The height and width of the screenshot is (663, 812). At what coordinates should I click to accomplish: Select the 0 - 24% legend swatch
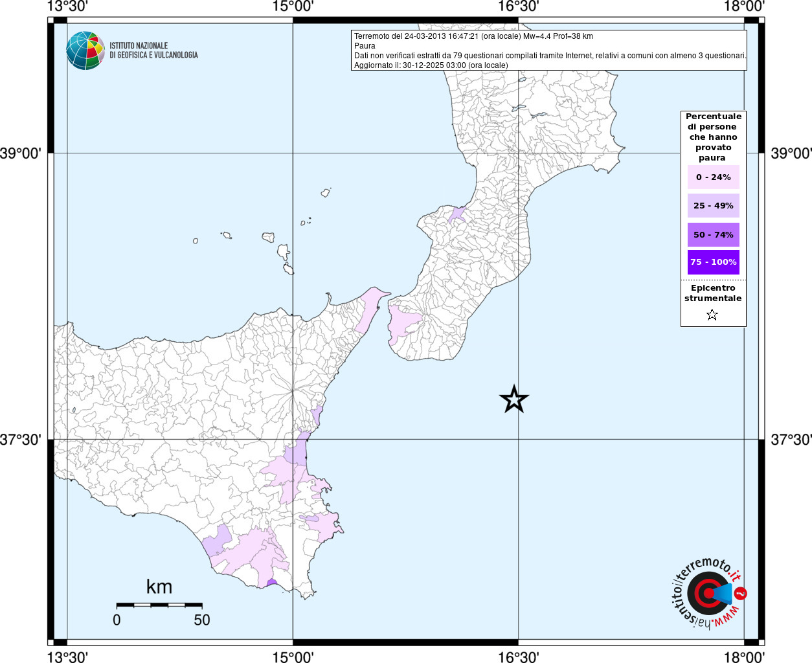coord(713,177)
